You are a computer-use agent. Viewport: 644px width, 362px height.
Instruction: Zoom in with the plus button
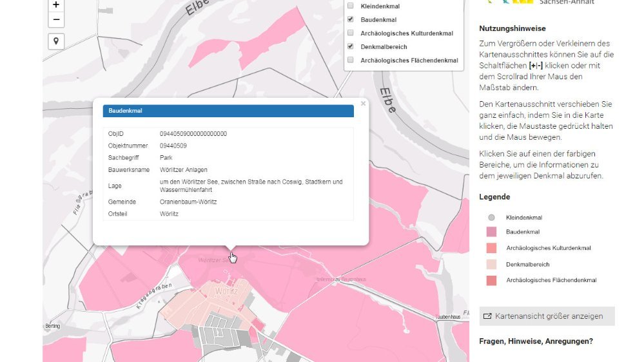[x=56, y=5]
